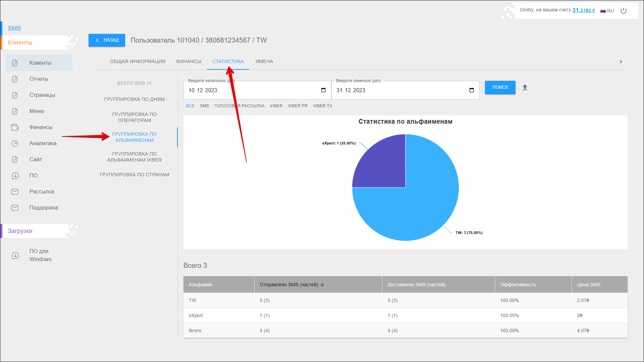The image size is (644, 362).
Task: Open end date calendar picker icon
Action: [x=472, y=90]
